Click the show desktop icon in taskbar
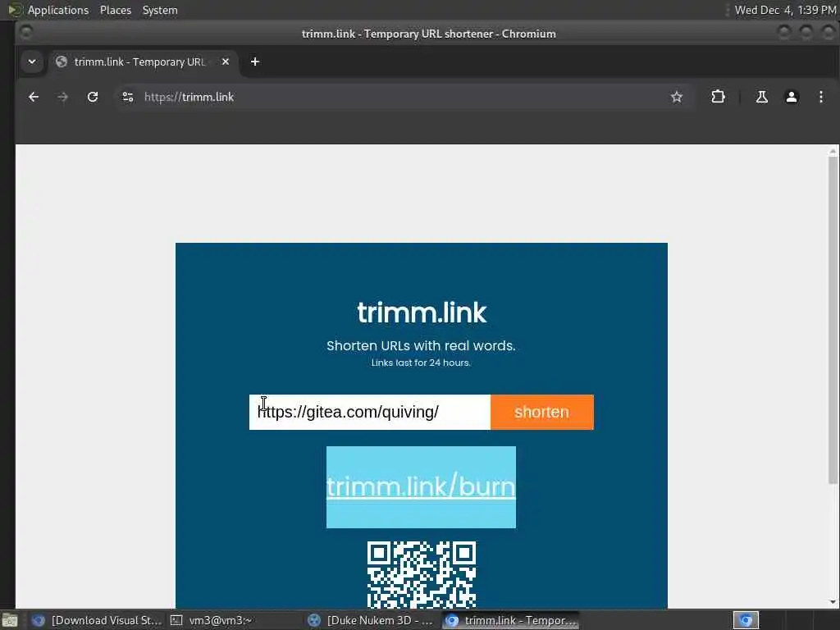Screen dimensions: 840x630 pyautogui.click(x=10, y=621)
